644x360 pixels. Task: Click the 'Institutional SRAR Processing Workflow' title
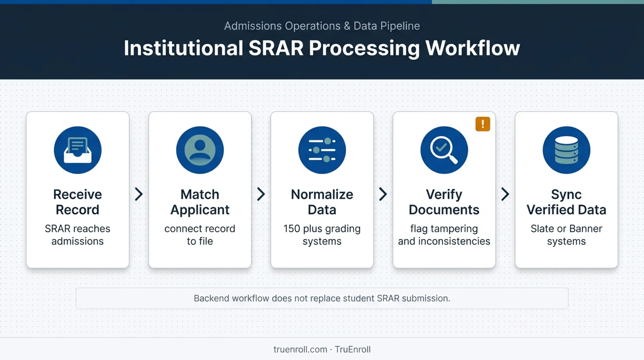pyautogui.click(x=322, y=48)
